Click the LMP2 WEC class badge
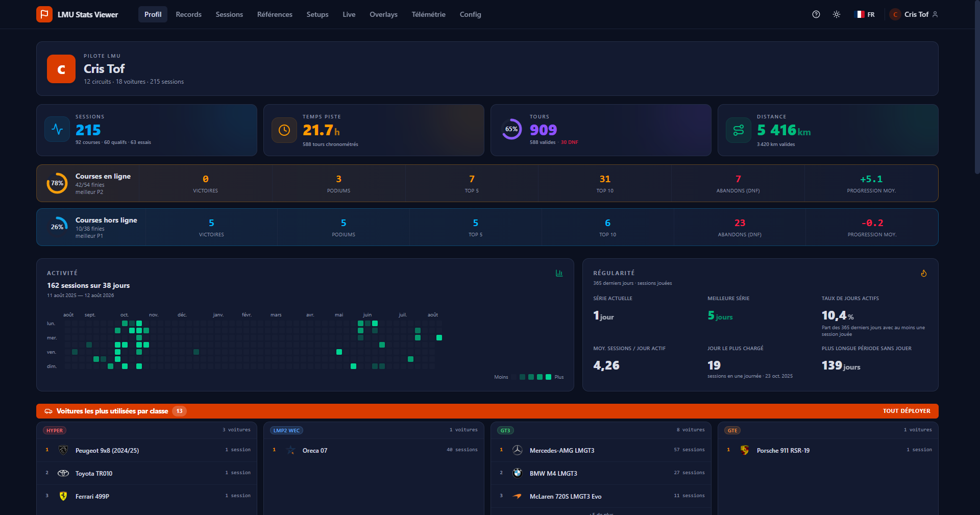The height and width of the screenshot is (515, 980). (286, 430)
